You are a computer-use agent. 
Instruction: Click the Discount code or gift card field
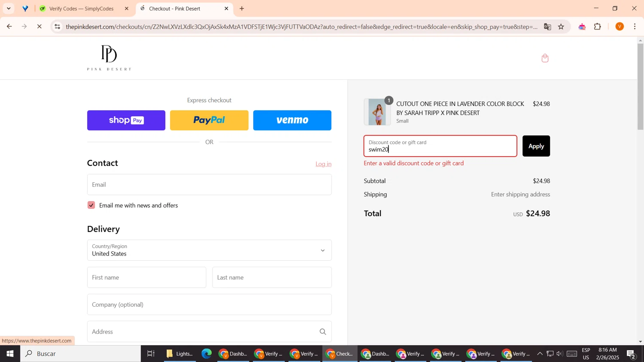[440, 146]
